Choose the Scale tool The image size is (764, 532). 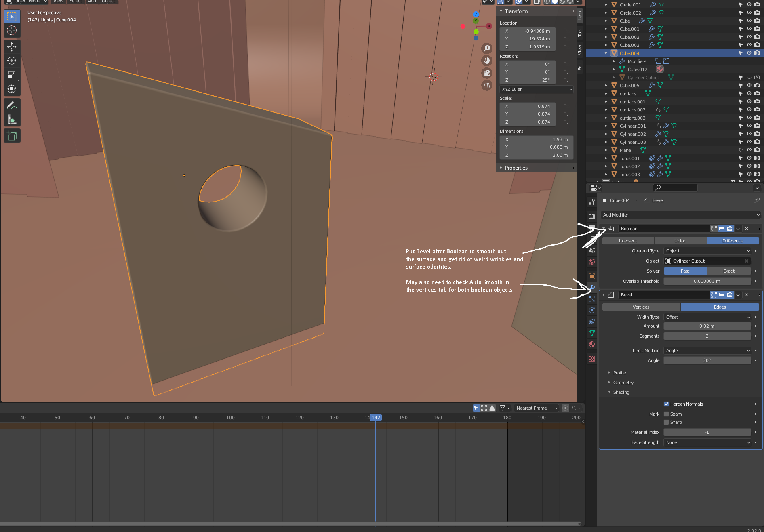pos(12,75)
